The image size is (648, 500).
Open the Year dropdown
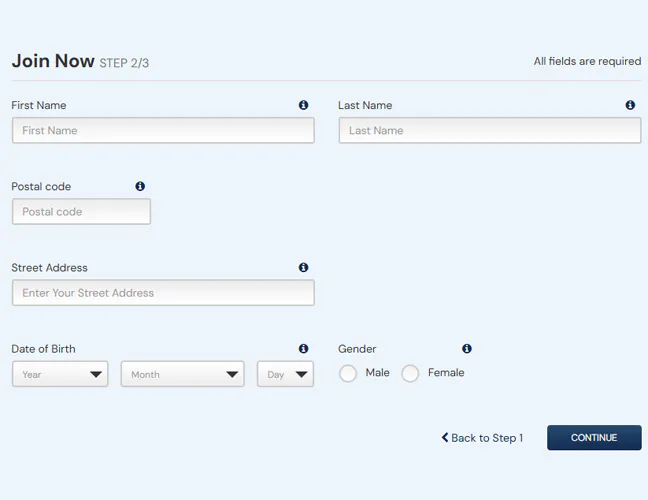60,374
